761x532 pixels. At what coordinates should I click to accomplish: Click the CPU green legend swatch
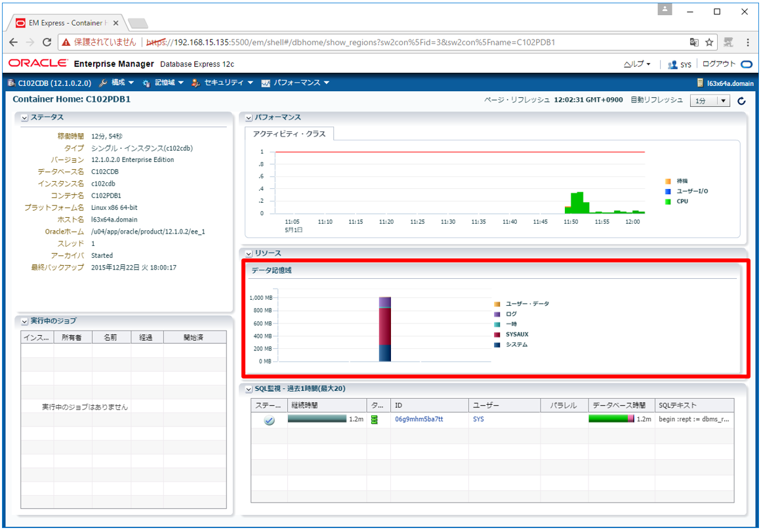pyautogui.click(x=668, y=201)
